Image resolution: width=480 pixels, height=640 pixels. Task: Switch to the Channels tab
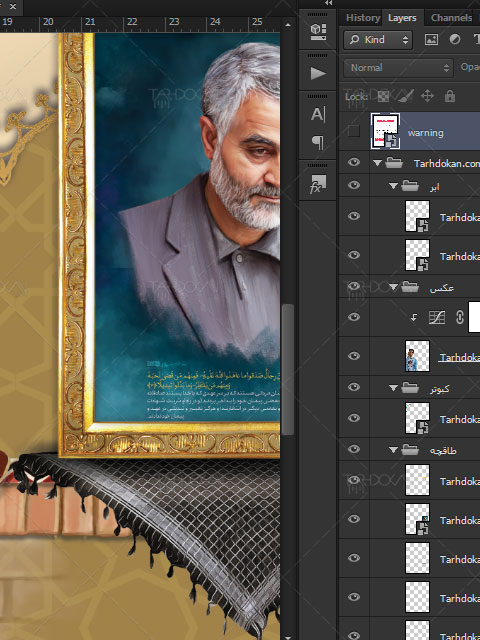tap(451, 18)
